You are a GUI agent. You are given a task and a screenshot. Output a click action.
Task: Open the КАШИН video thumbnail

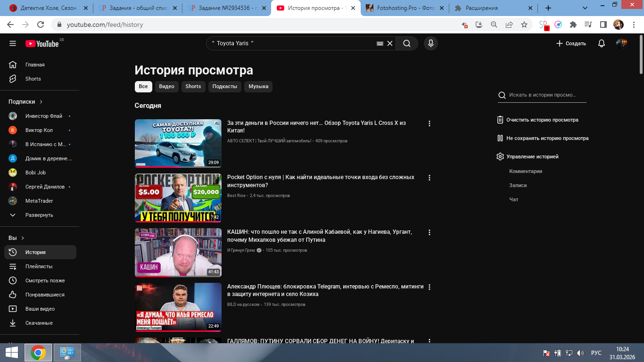(x=178, y=253)
